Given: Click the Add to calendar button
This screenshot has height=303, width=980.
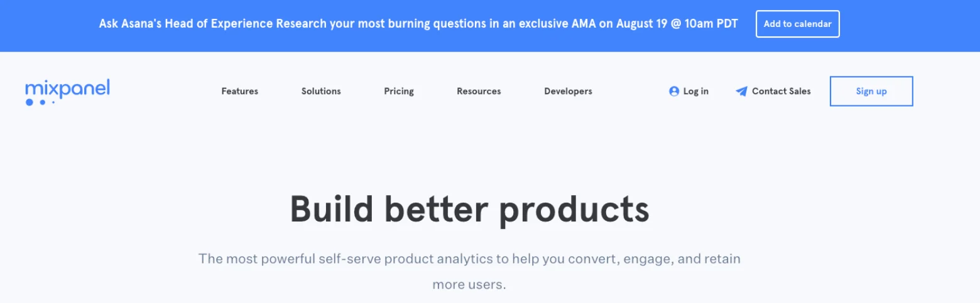Looking at the screenshot, I should coord(797,24).
